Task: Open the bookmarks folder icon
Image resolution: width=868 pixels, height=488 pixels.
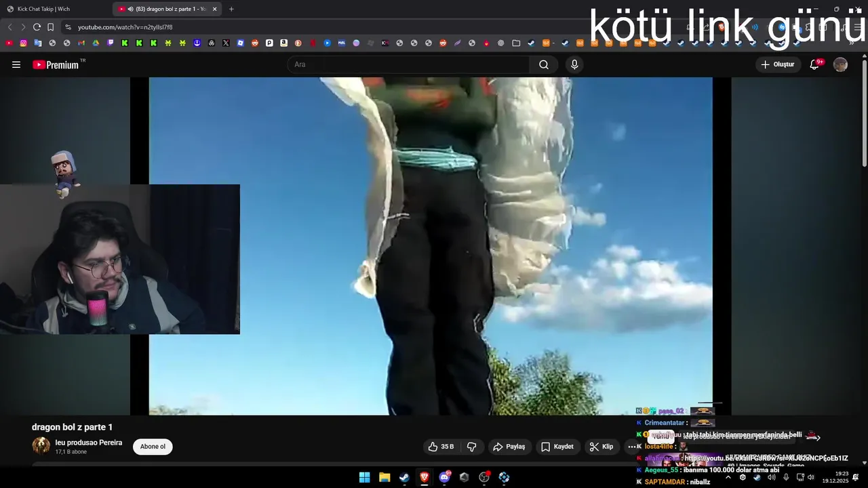Action: pyautogui.click(x=516, y=43)
